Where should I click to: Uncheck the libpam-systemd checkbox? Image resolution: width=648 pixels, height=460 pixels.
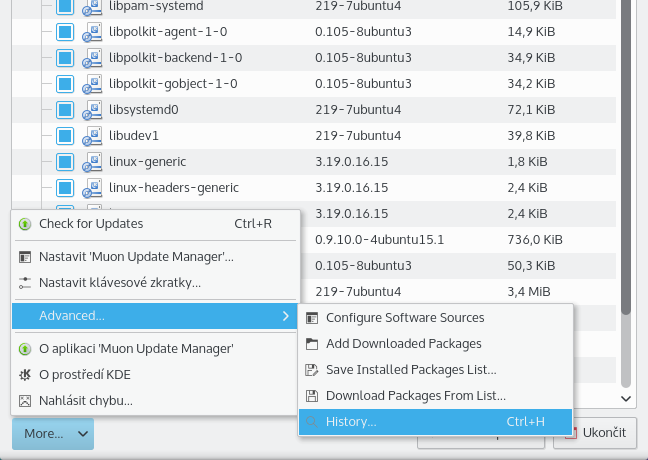[65, 7]
